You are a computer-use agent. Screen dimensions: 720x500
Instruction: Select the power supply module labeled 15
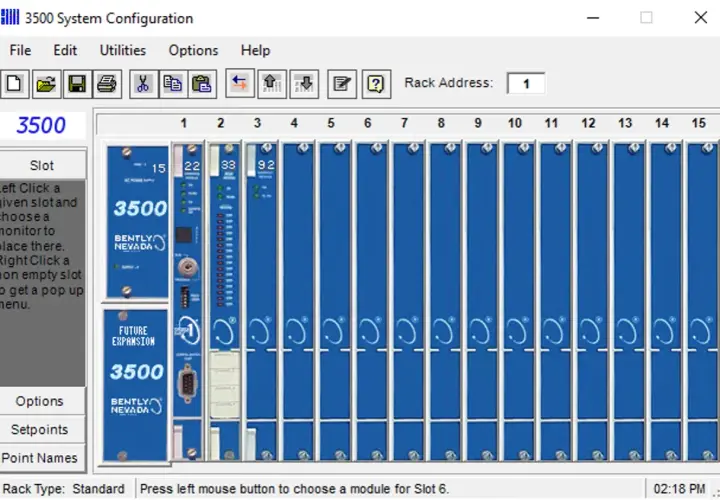click(137, 222)
